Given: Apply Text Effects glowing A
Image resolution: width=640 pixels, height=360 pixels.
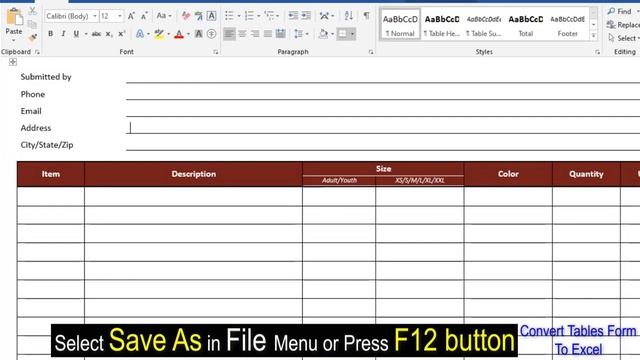Looking at the screenshot, I should coord(140,34).
